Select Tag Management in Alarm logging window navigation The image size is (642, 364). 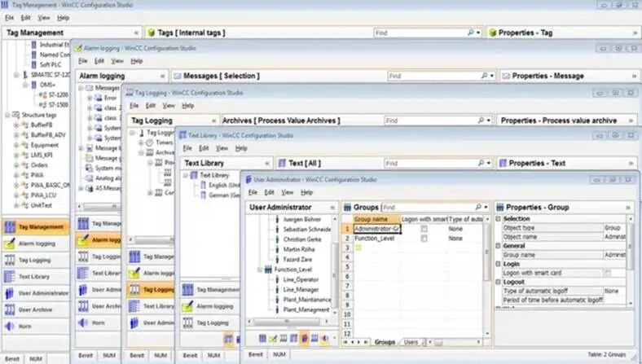coord(99,224)
